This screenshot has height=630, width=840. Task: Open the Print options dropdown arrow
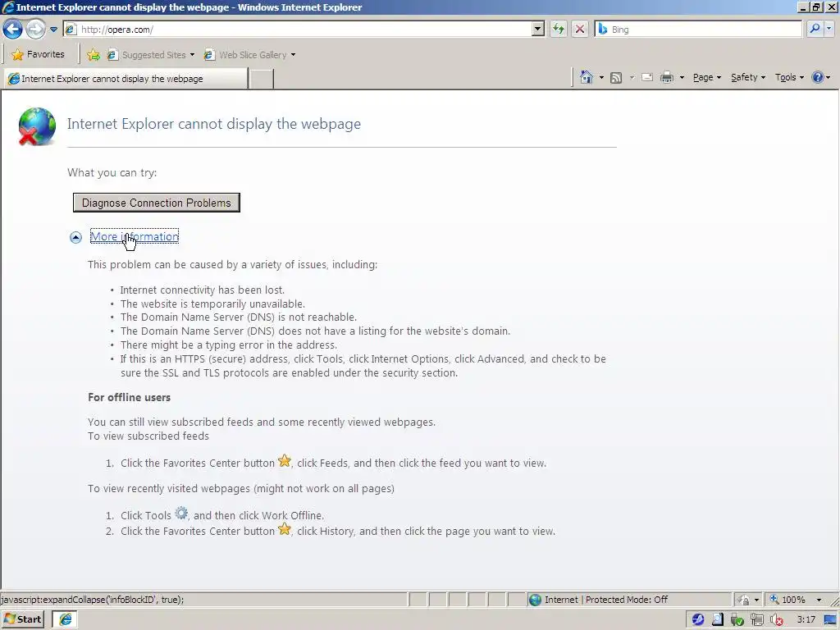pos(682,78)
